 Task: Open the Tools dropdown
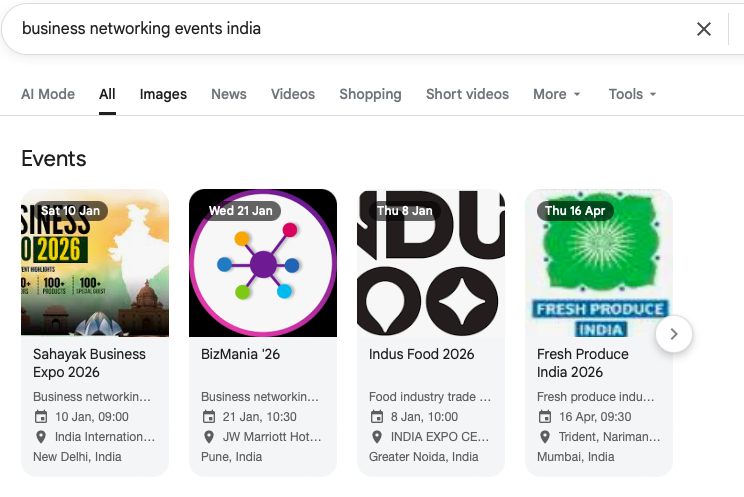pyautogui.click(x=632, y=94)
